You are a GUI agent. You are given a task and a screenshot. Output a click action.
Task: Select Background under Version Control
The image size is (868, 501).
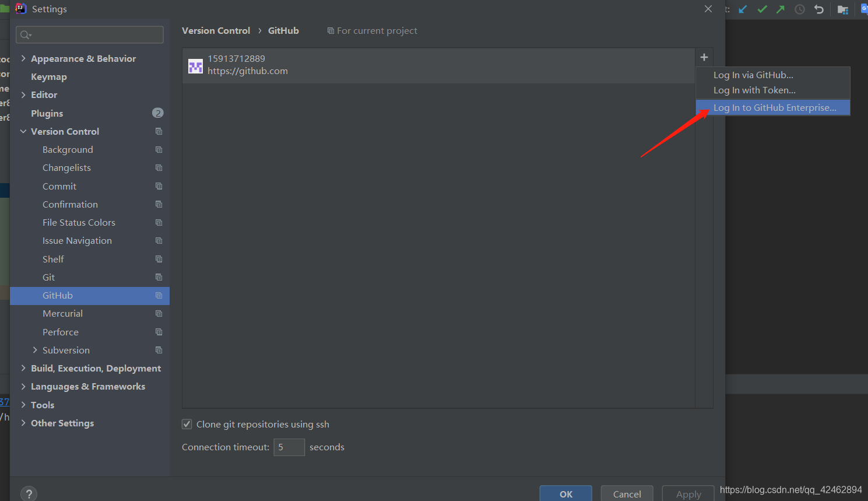68,149
